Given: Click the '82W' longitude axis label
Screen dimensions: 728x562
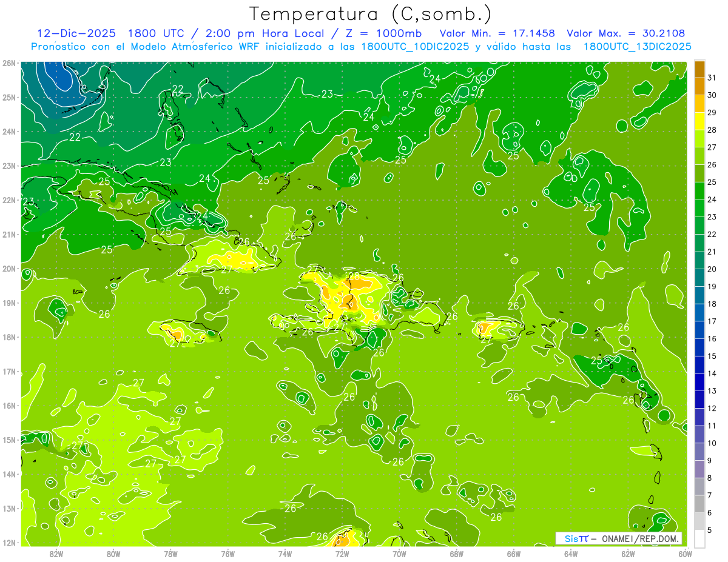Looking at the screenshot, I should (x=56, y=554).
